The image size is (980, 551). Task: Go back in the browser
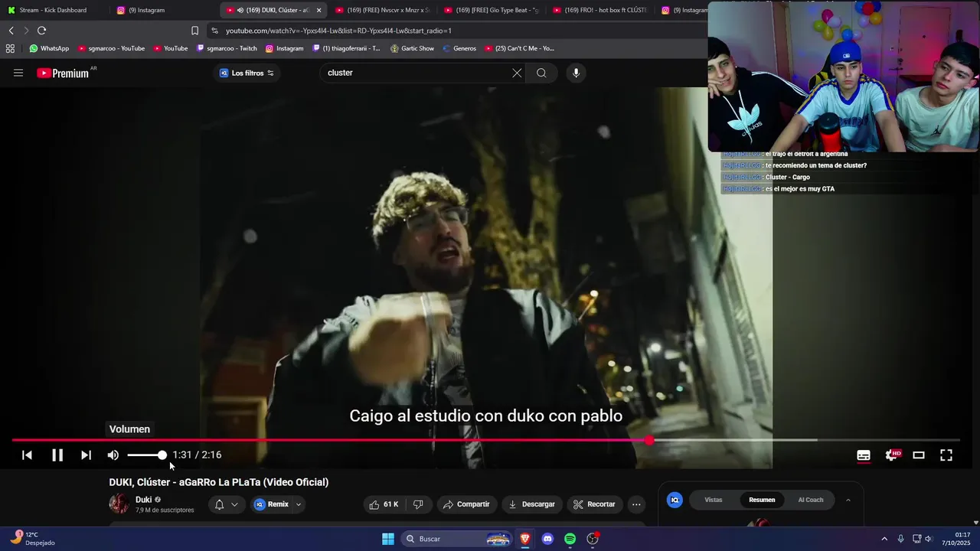11,31
